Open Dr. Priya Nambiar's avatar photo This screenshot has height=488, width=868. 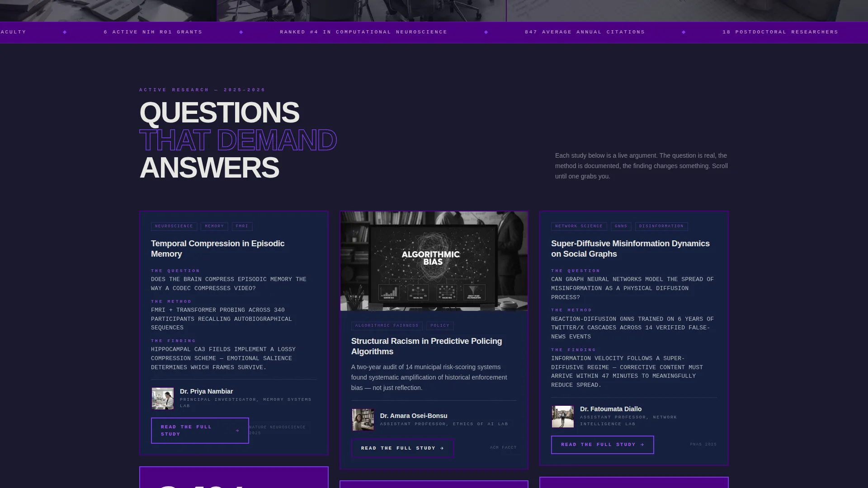[163, 399]
